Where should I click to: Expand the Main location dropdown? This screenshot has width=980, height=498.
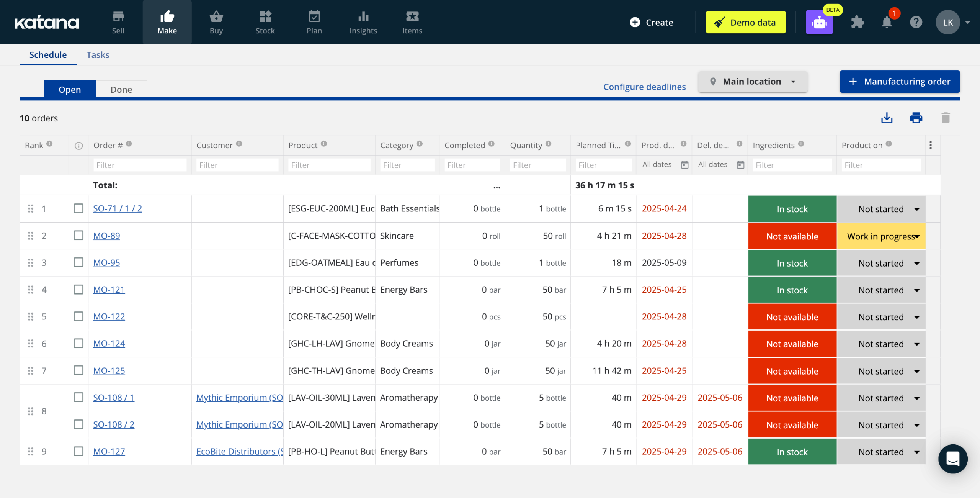753,82
